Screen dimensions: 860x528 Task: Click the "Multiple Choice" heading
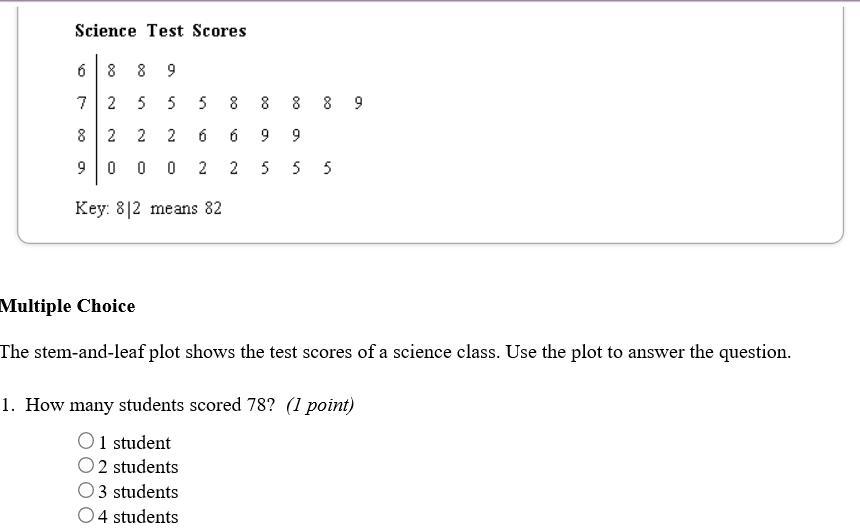pyautogui.click(x=67, y=306)
